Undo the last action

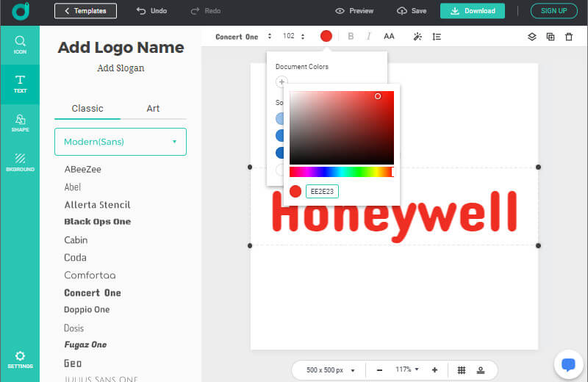click(x=151, y=11)
